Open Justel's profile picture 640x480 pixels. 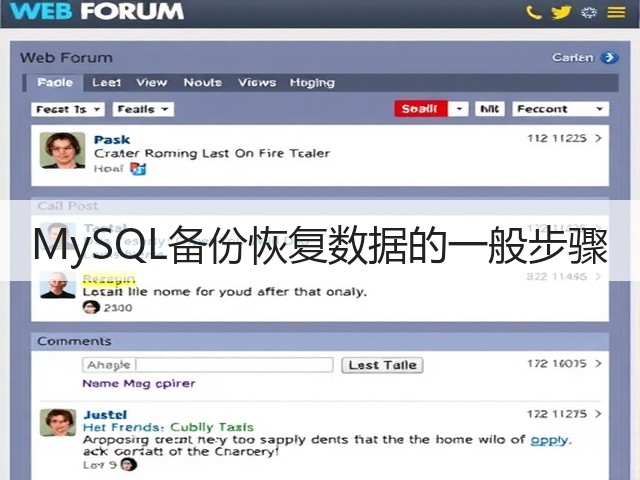click(x=58, y=422)
